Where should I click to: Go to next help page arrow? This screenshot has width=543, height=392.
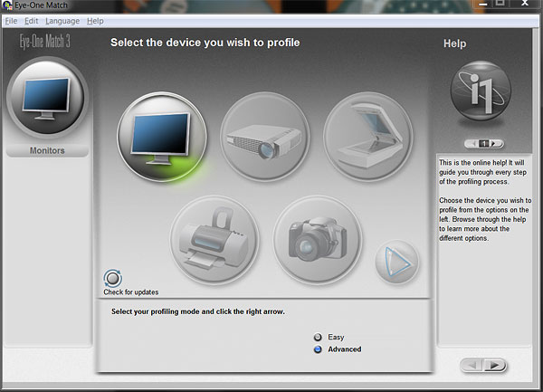pos(494,143)
